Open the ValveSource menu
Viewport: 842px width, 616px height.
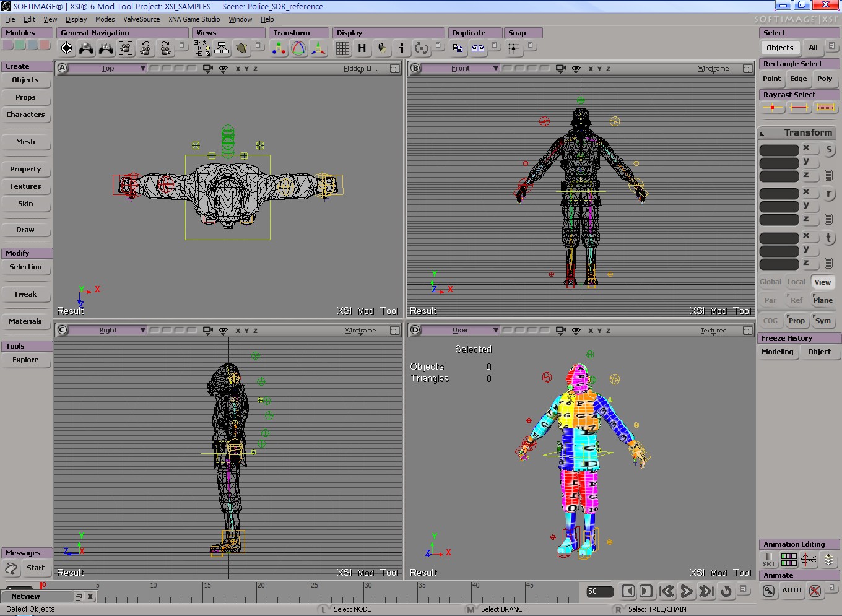[141, 19]
